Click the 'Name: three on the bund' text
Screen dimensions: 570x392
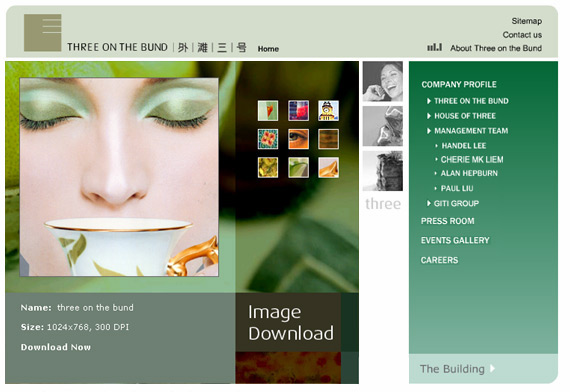[77, 308]
